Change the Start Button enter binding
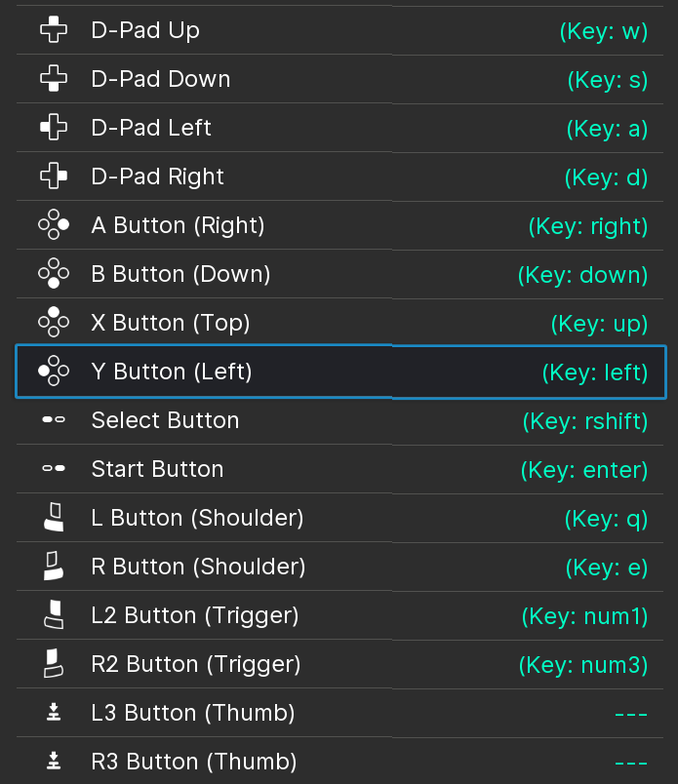The image size is (678, 784). tap(584, 470)
